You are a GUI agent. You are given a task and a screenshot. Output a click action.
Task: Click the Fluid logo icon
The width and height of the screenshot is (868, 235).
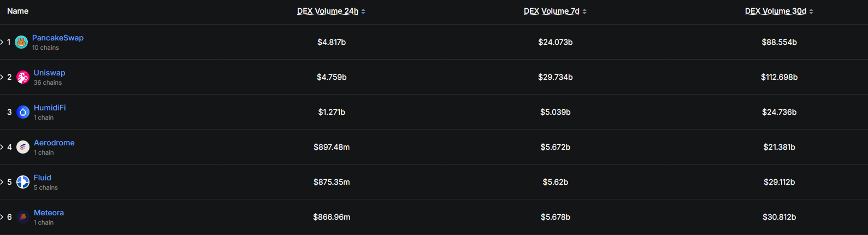tap(23, 182)
